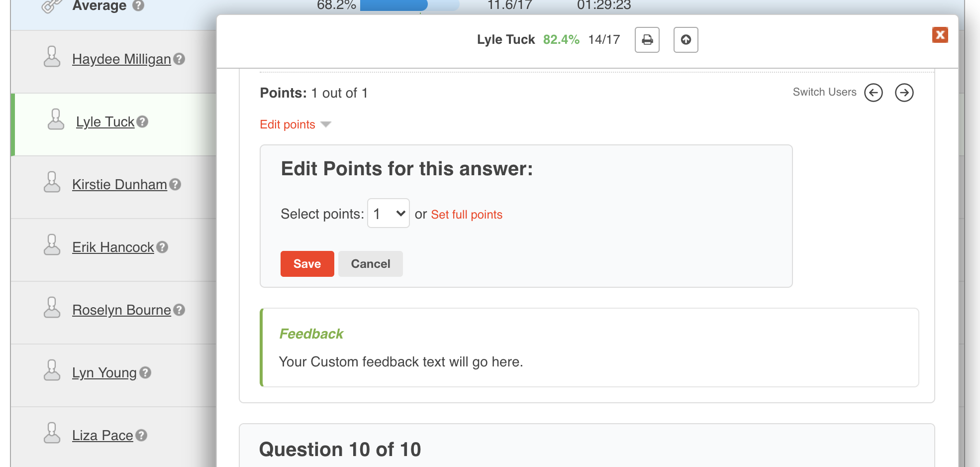
Task: Select Liza Pace from user list
Action: point(102,436)
